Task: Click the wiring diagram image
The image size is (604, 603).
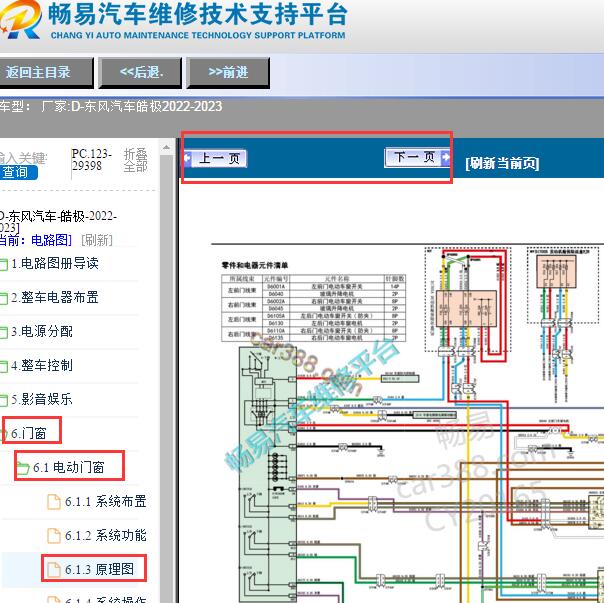Action: 408,424
